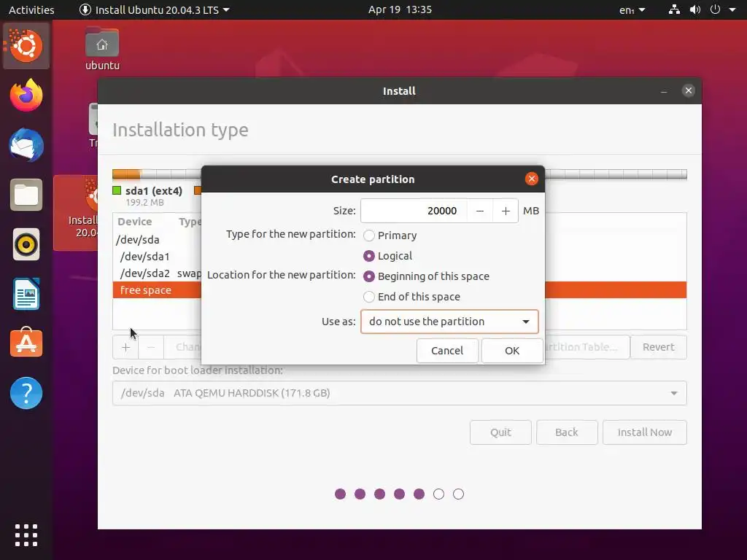
Task: Launch Rhythmbox music player from dock
Action: 26,245
